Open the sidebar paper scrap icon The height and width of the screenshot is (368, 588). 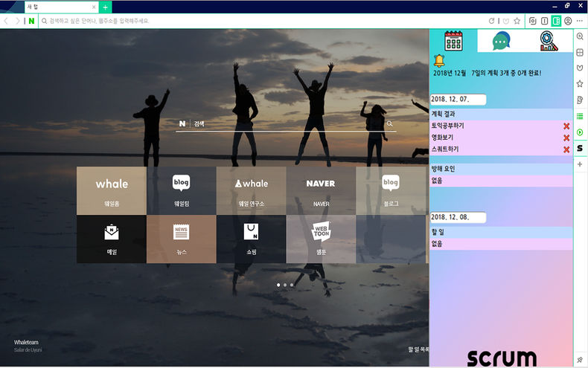pyautogui.click(x=580, y=100)
